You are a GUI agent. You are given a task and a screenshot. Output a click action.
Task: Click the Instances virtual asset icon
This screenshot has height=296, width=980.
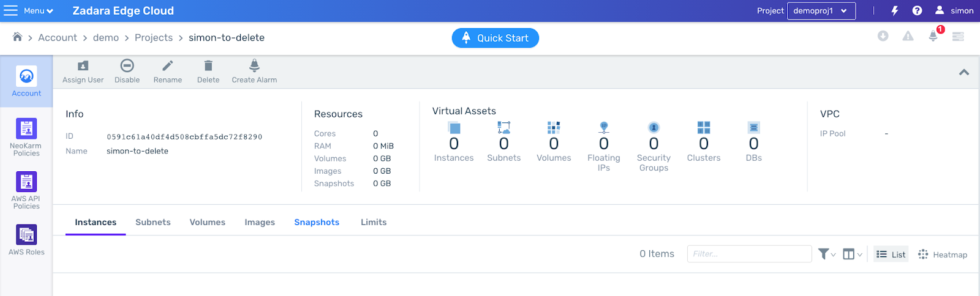[x=454, y=128]
